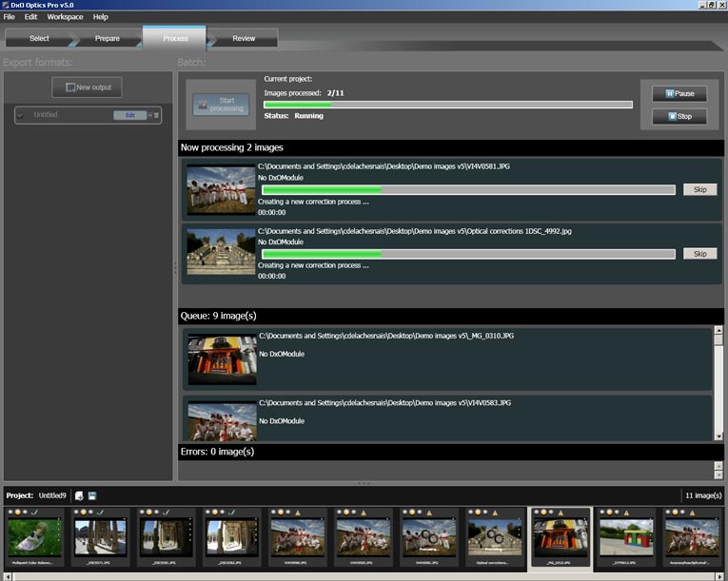Select the colorful playhouse filmstrip thumbnail
Screen dimensions: 728x581
point(626,538)
